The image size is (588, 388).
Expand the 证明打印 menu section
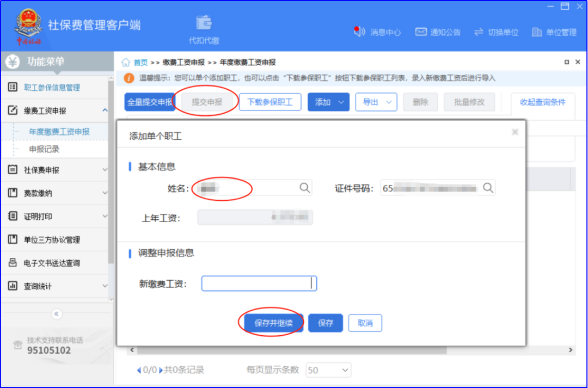[105, 216]
